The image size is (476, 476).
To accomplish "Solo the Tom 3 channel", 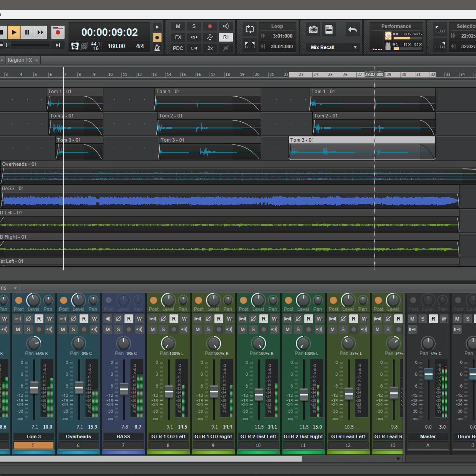I will tap(28, 329).
